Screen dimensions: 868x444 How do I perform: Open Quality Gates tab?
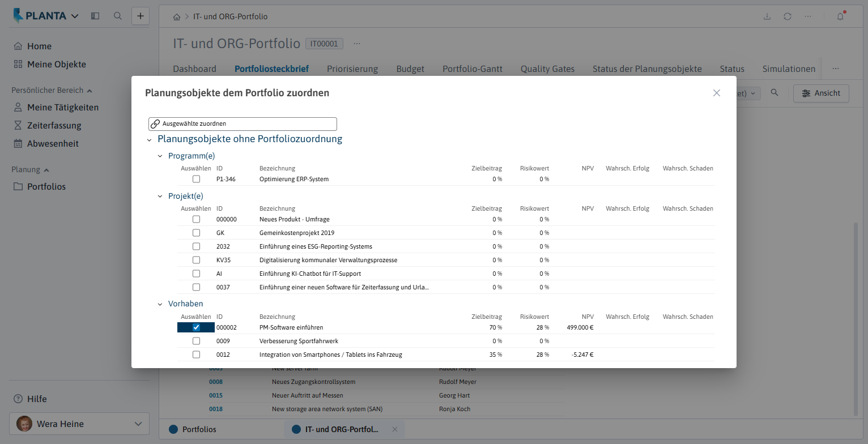tap(547, 69)
